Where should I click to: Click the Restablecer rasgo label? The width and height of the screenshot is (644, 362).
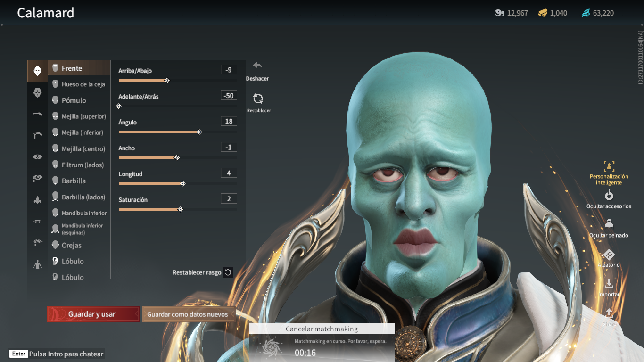[197, 272]
